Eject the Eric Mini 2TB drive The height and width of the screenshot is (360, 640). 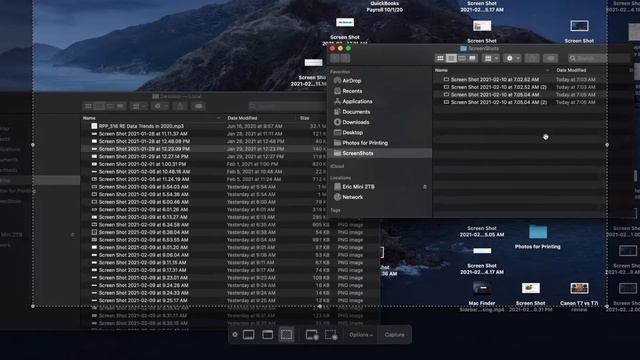(424, 187)
